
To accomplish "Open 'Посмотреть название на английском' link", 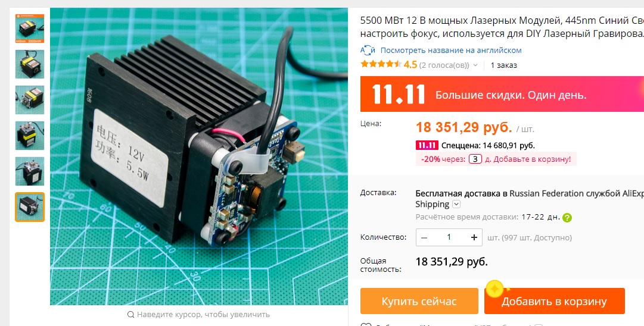I will click(451, 51).
